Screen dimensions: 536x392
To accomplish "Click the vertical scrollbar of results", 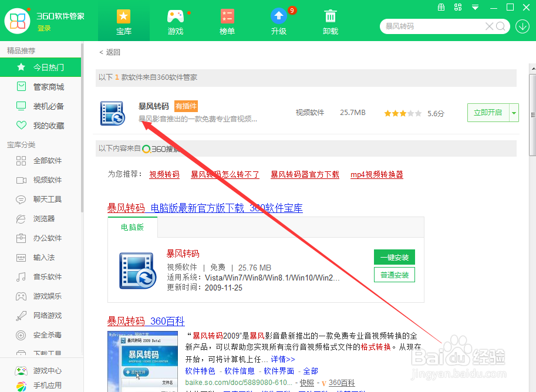I will pyautogui.click(x=532, y=114).
